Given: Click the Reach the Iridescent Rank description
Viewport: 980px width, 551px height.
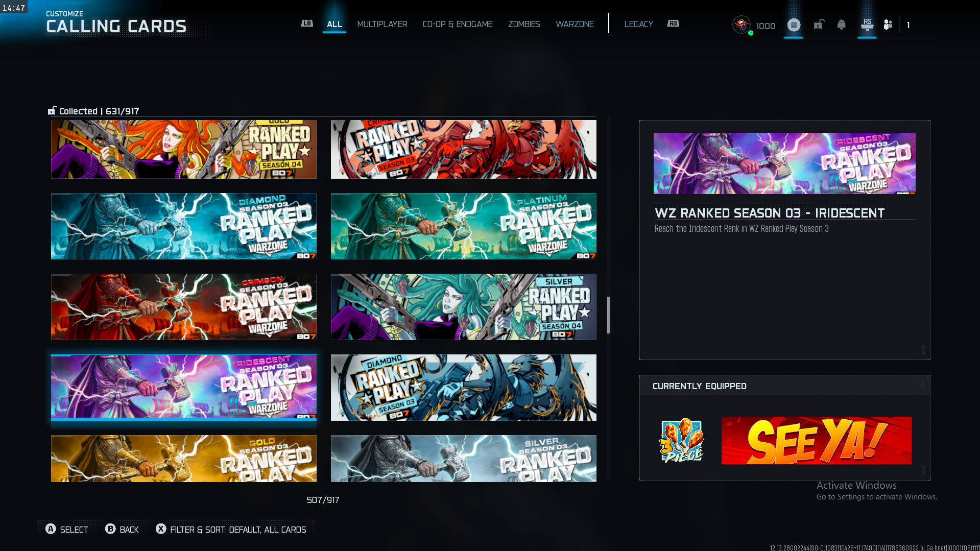Looking at the screenshot, I should tap(742, 229).
